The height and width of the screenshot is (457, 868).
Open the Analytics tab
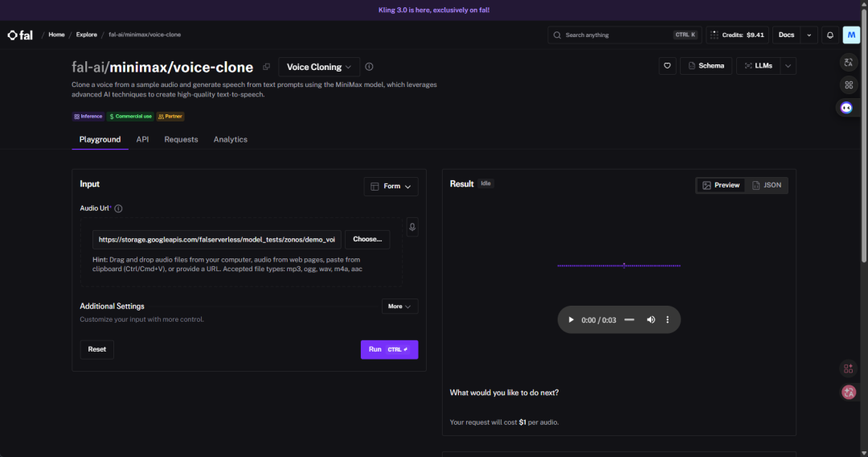tap(231, 139)
